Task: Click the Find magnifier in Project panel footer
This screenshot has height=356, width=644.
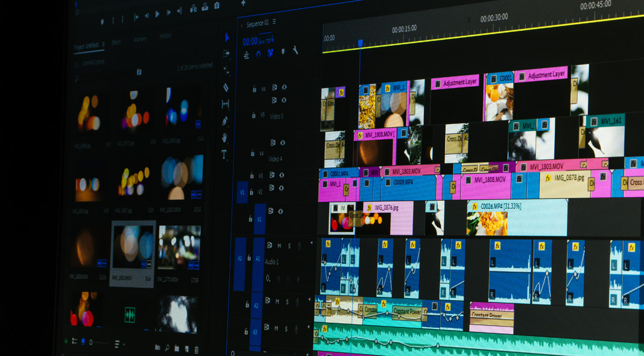Action: click(167, 348)
